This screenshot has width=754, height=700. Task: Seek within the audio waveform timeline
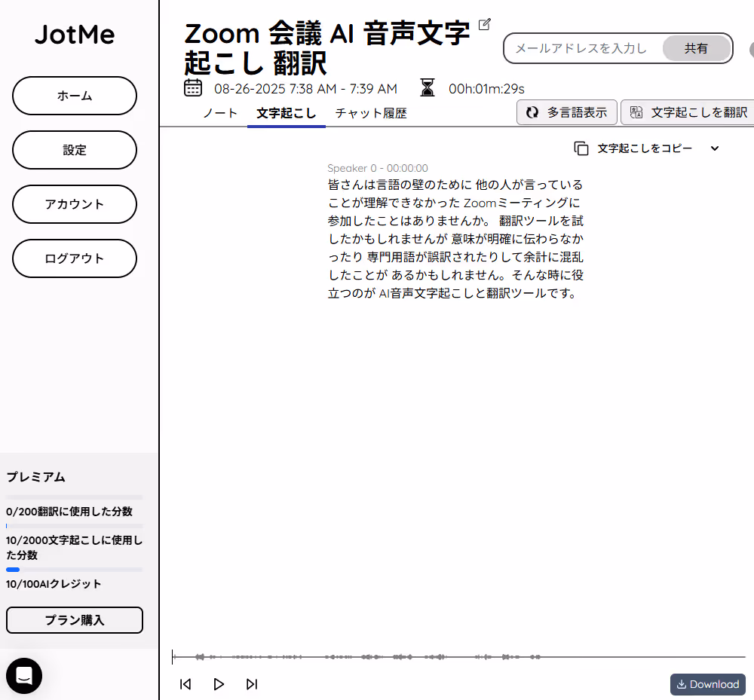click(458, 657)
